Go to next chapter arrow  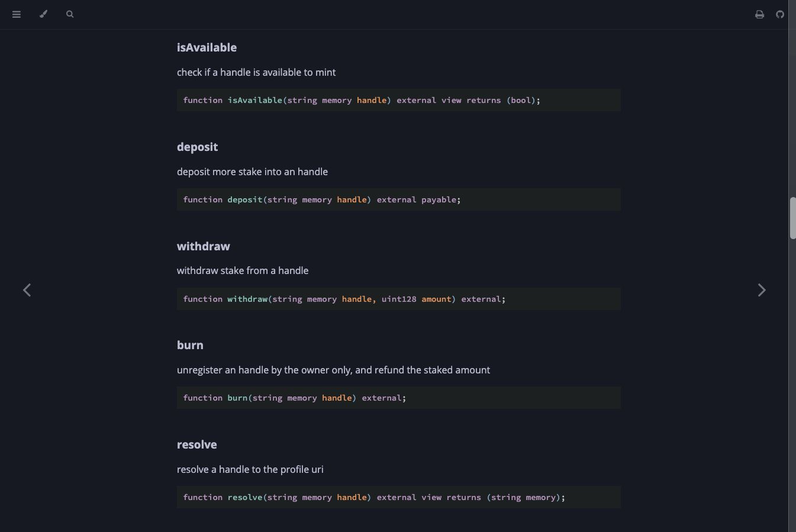coord(762,290)
